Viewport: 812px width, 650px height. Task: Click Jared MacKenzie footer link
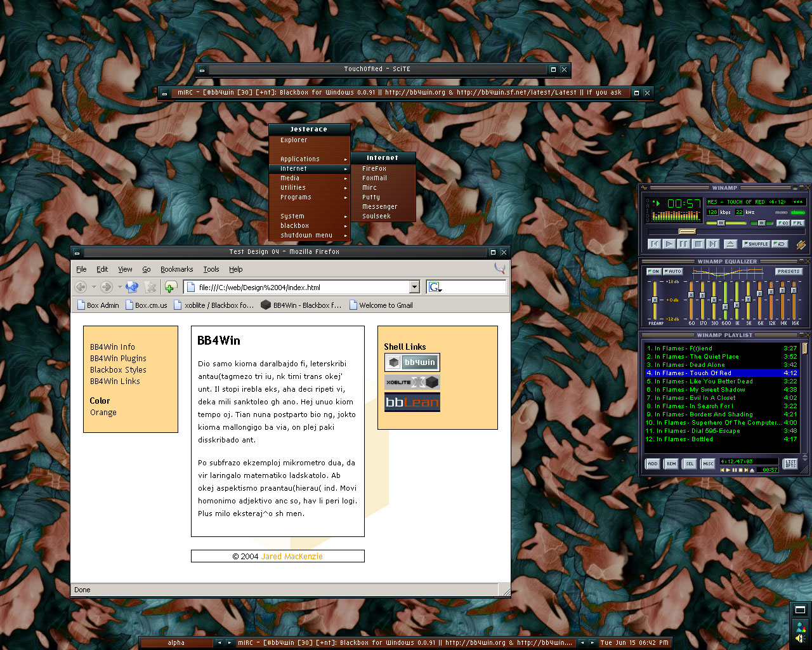(x=292, y=557)
